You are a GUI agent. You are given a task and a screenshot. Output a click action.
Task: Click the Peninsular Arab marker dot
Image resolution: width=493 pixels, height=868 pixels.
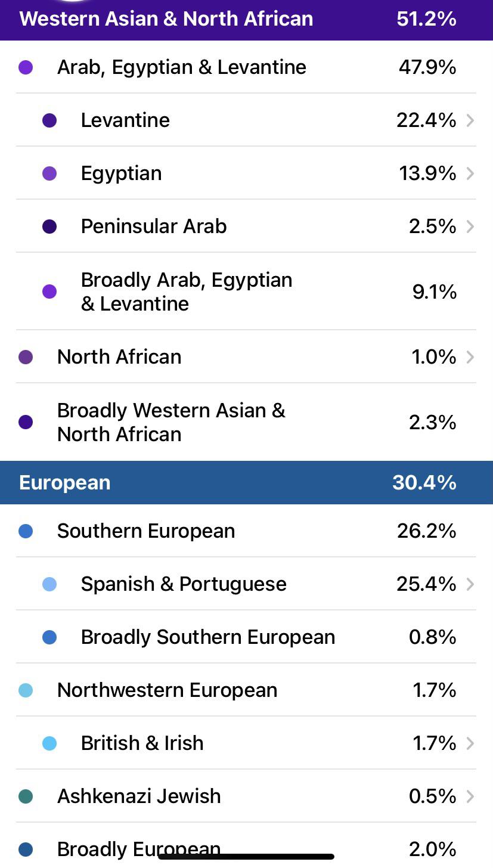(49, 226)
